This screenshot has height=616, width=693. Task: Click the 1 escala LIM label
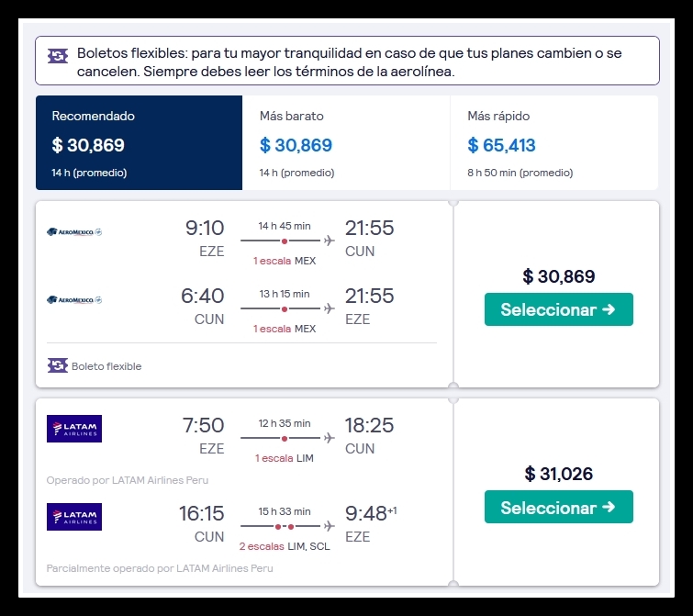click(x=285, y=458)
